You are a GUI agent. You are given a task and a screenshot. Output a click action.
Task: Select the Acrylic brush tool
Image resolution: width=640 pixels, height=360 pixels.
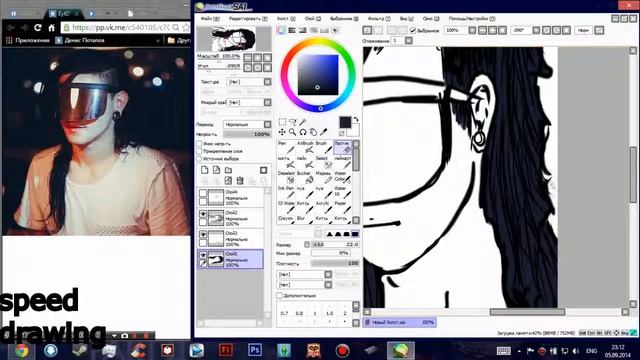[x=323, y=207]
